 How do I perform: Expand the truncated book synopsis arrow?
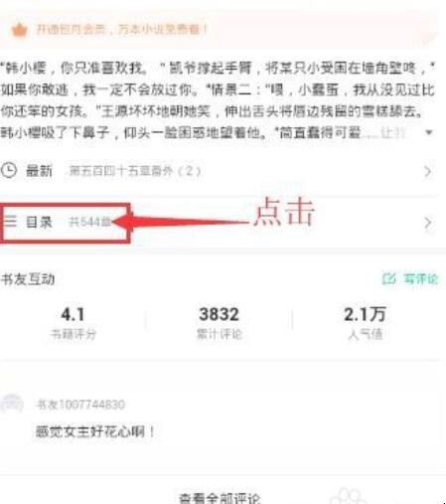429,132
